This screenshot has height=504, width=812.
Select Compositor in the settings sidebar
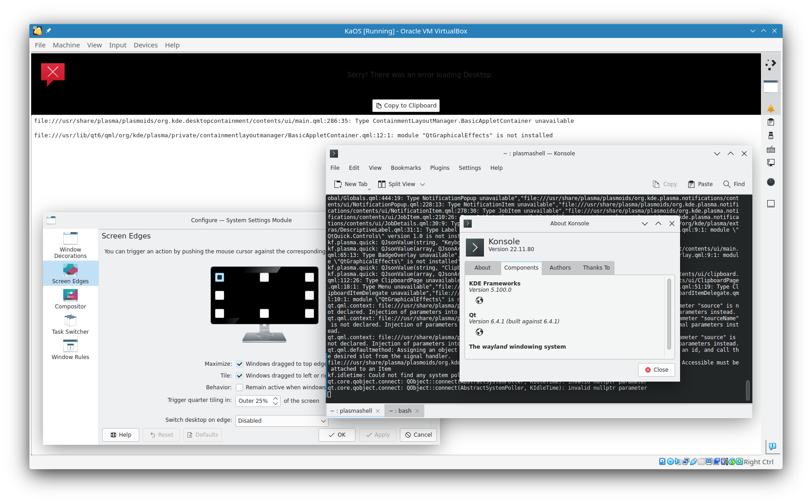coord(70,299)
